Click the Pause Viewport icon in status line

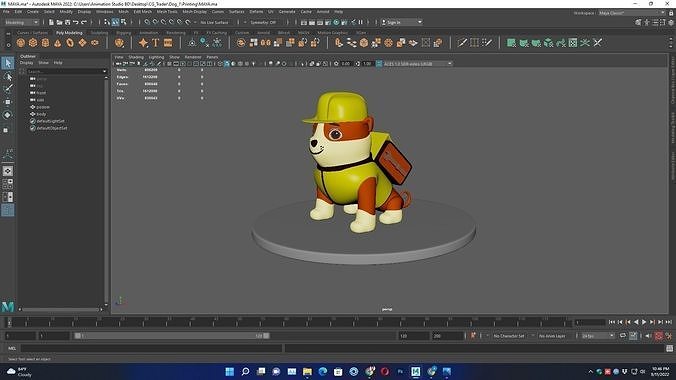[360, 22]
